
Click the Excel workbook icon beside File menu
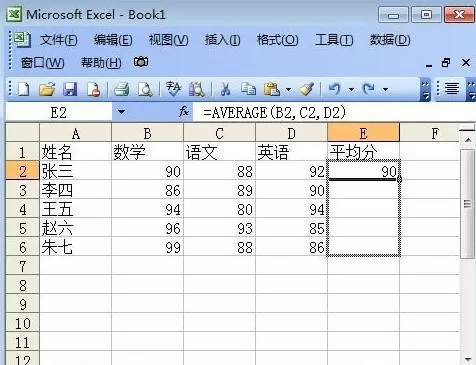click(22, 40)
